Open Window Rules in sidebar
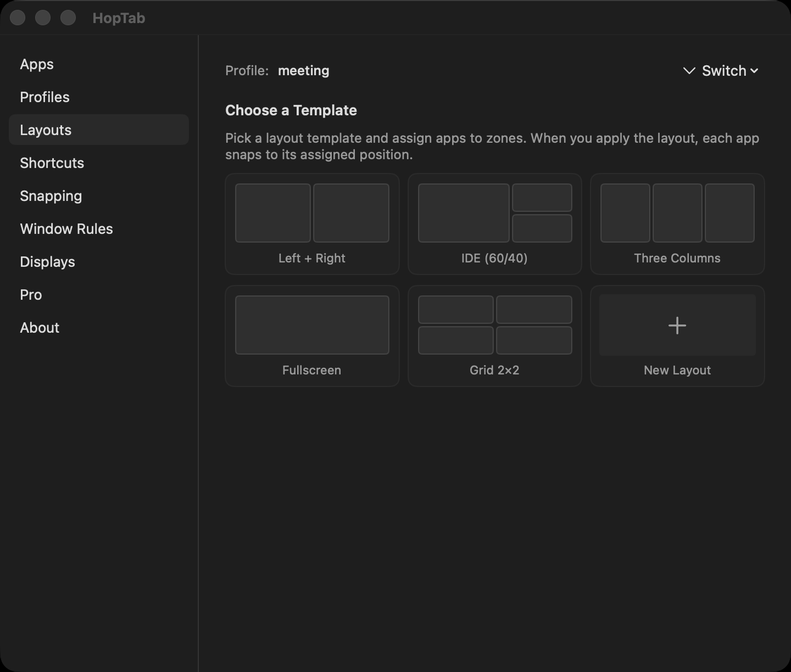This screenshot has width=791, height=672. tap(99, 229)
